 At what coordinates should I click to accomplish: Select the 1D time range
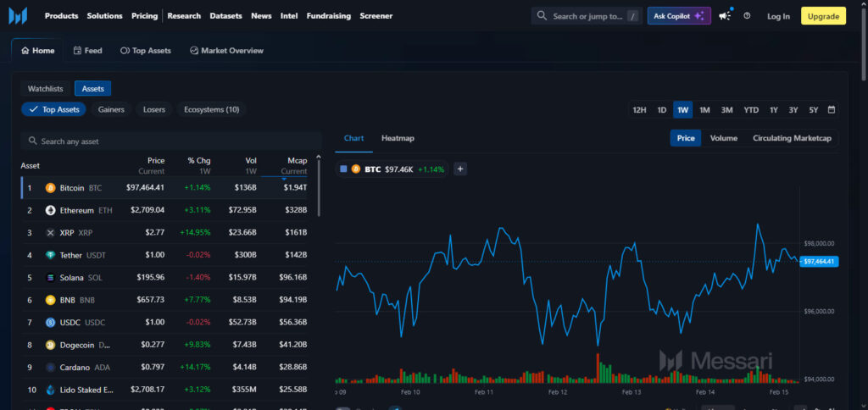661,109
